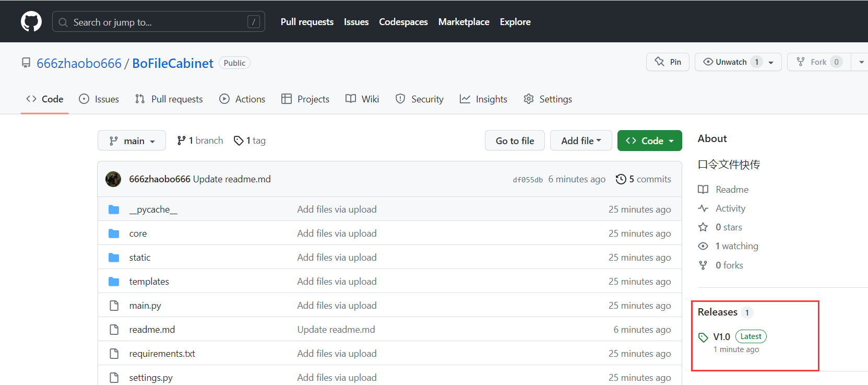The height and width of the screenshot is (385, 868).
Task: Switch to the Pull requests repository tab
Action: (169, 99)
